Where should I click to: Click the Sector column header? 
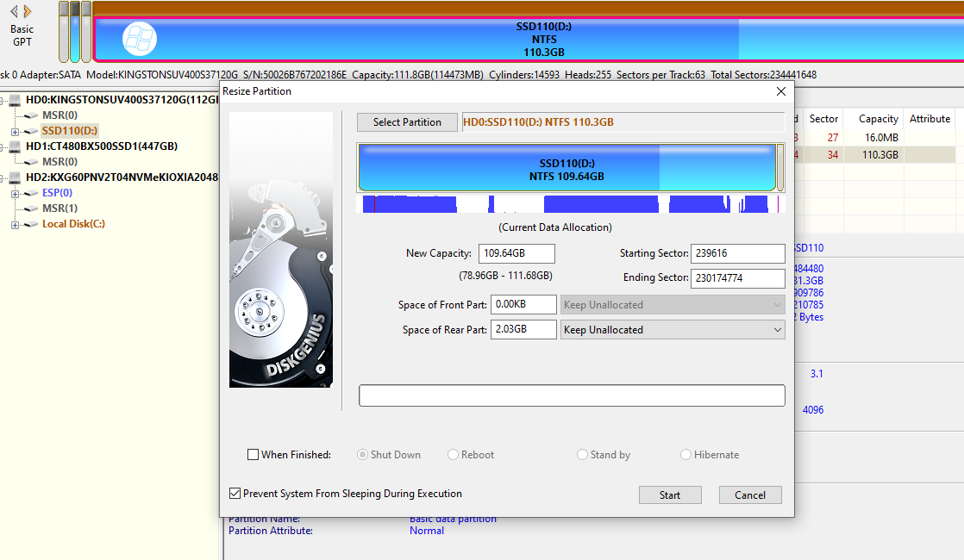(823, 119)
